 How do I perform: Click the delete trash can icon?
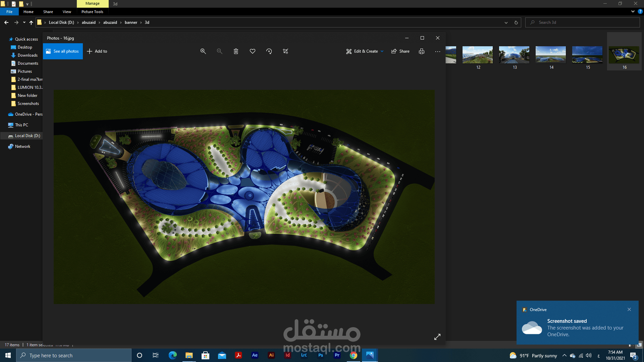click(x=236, y=51)
